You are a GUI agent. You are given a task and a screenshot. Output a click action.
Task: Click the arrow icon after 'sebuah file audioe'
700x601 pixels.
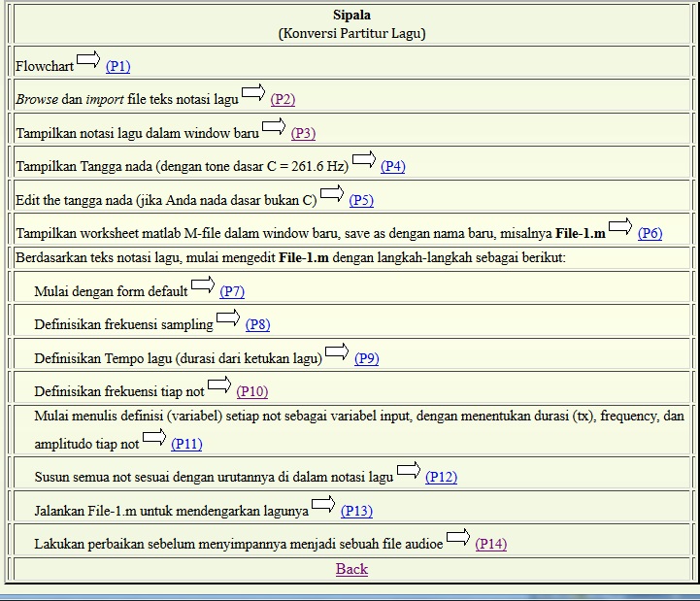click(x=458, y=537)
